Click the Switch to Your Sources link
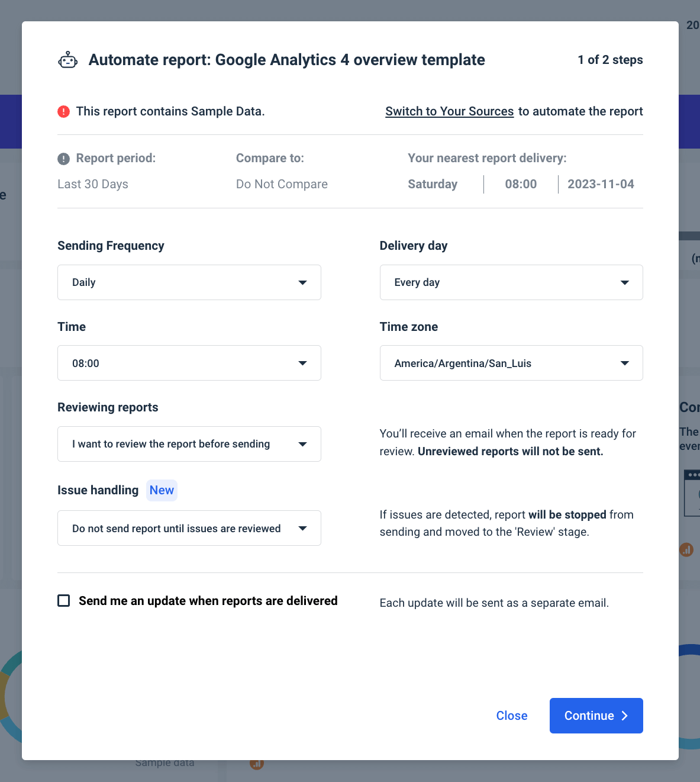 point(449,111)
